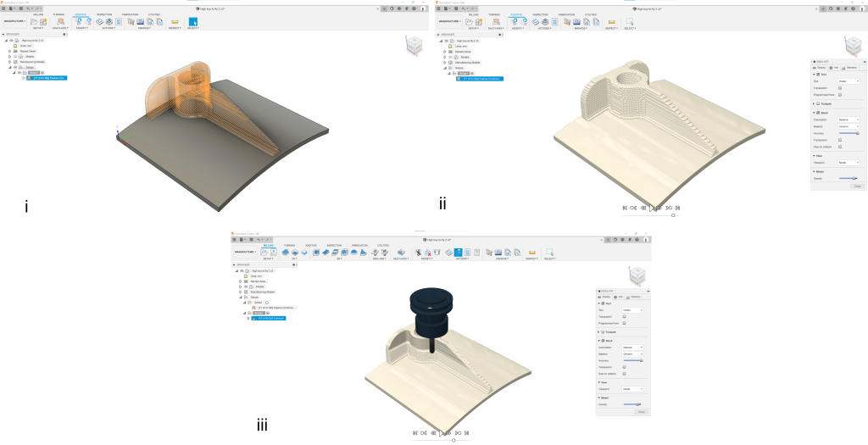Open the Info tab in screenshot iii Simulate panel

tap(619, 298)
